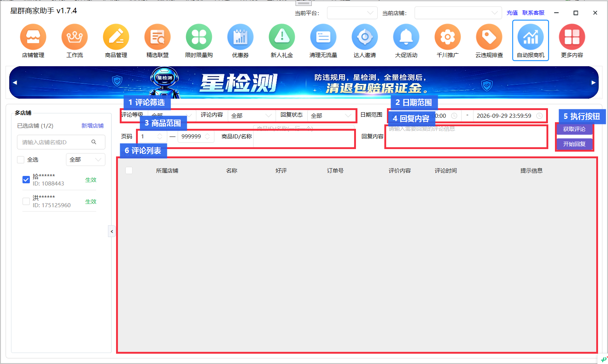Click the 订单号 column header
This screenshot has width=608, height=364.
335,170
